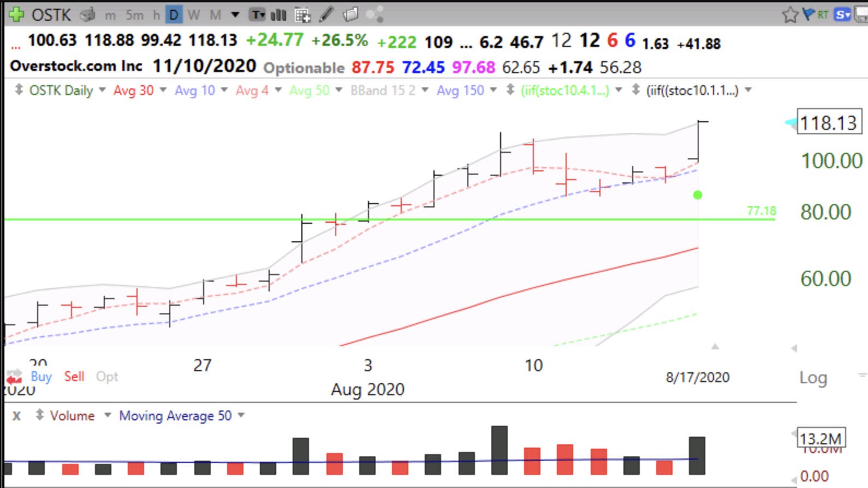Click the OSTK Daily up-down handle

pyautogui.click(x=19, y=90)
